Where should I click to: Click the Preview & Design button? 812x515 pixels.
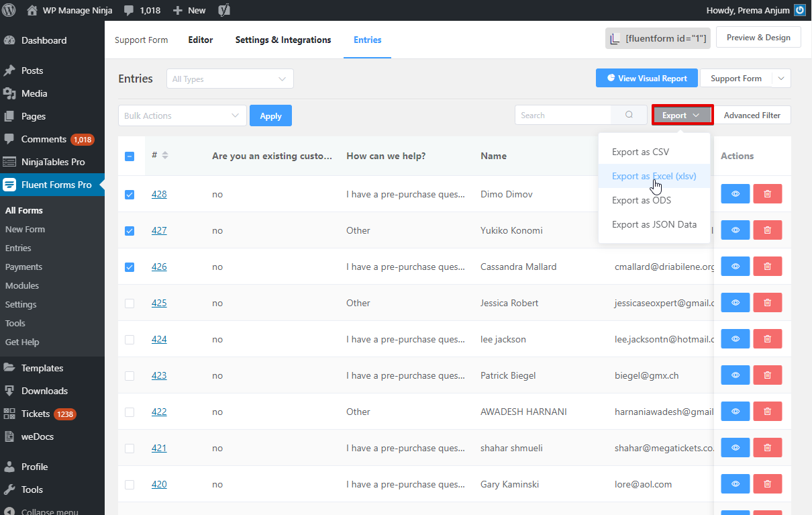point(758,38)
